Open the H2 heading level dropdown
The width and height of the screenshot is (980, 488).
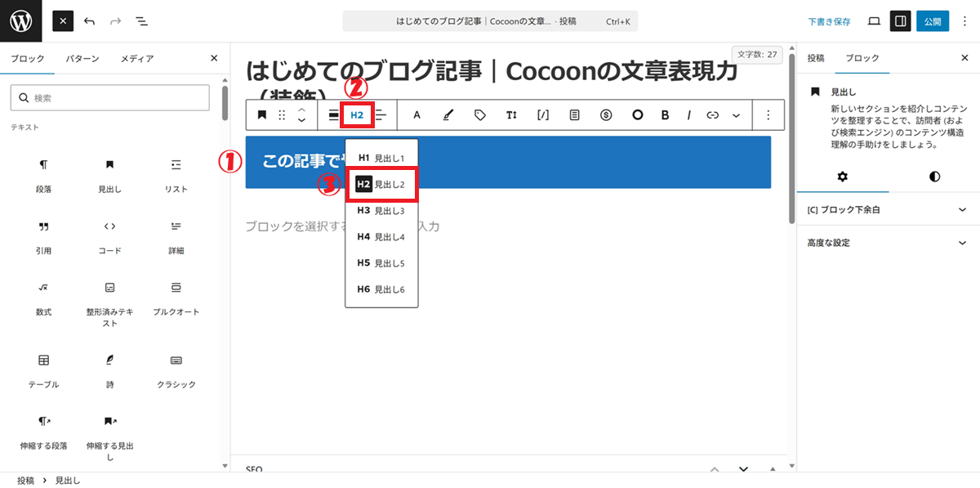point(357,115)
